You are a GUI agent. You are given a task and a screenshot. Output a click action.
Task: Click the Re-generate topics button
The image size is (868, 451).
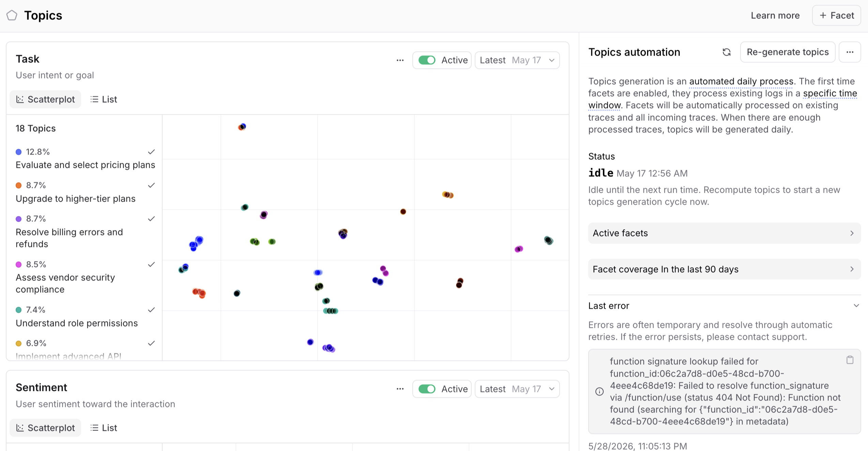[788, 52]
